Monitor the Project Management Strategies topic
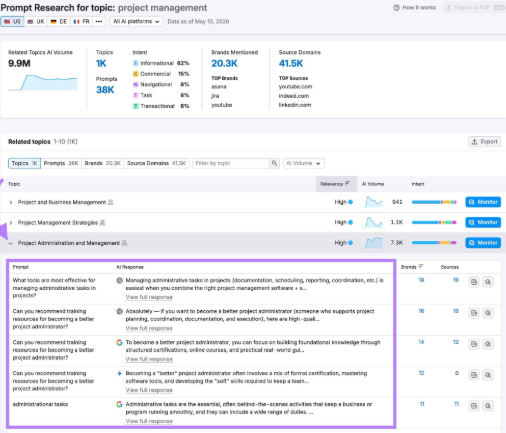Screen dimensions: 506x433 pos(483,222)
